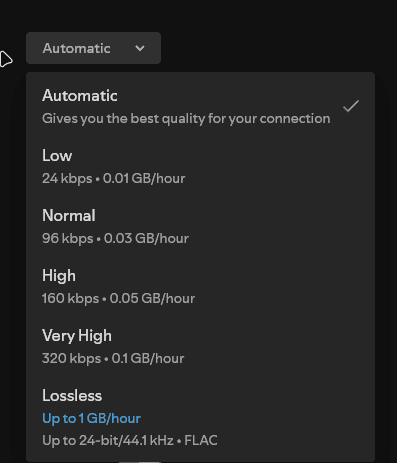Click the blue Up to 1 GB/hour text
The height and width of the screenshot is (463, 397).
[x=91, y=419]
